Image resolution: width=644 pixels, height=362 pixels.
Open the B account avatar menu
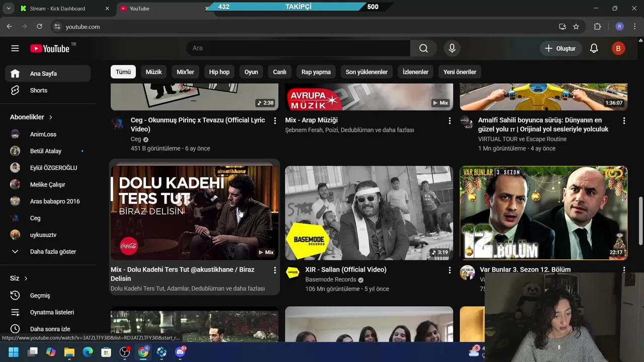618,48
